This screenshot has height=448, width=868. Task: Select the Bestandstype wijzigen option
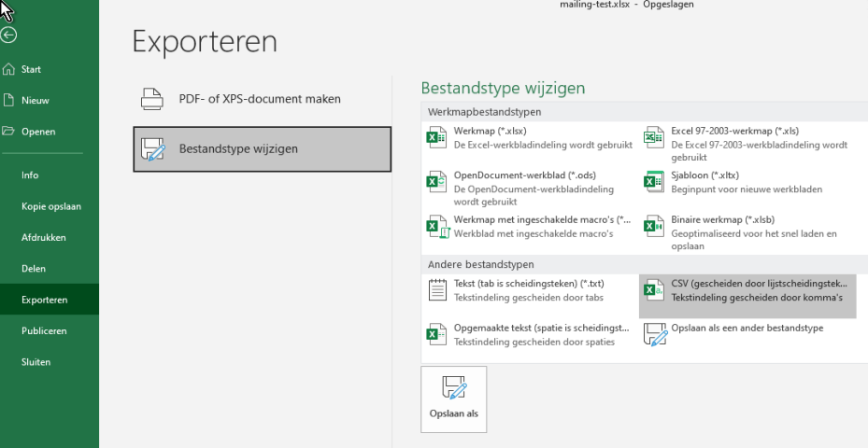(262, 148)
